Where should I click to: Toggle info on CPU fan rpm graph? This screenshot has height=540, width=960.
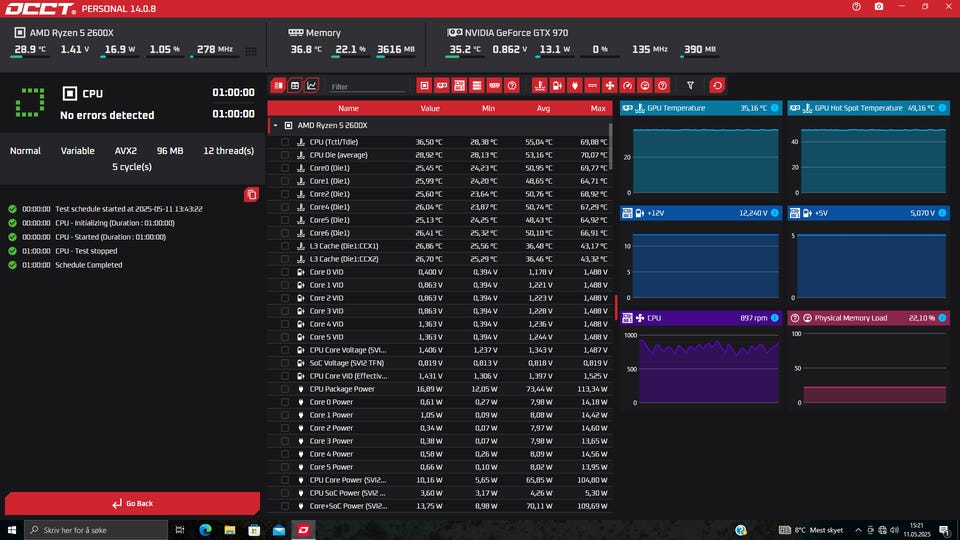coord(774,318)
